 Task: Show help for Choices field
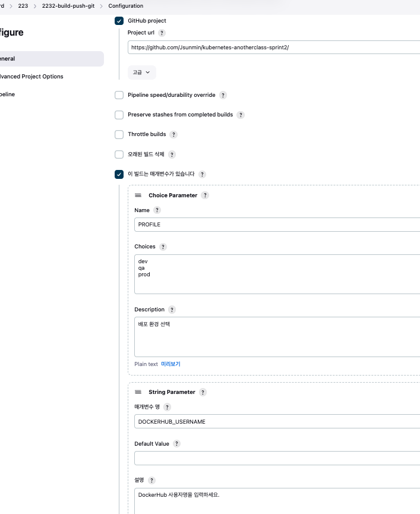[x=163, y=247]
